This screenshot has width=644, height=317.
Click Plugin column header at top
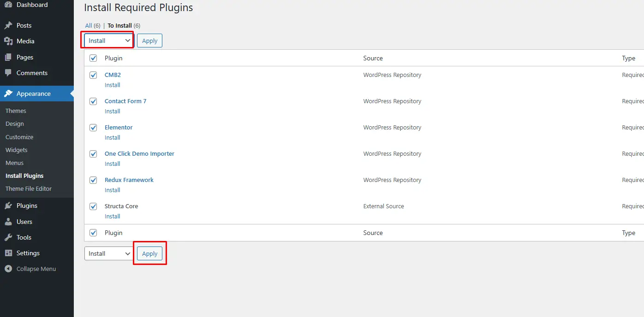click(x=113, y=58)
